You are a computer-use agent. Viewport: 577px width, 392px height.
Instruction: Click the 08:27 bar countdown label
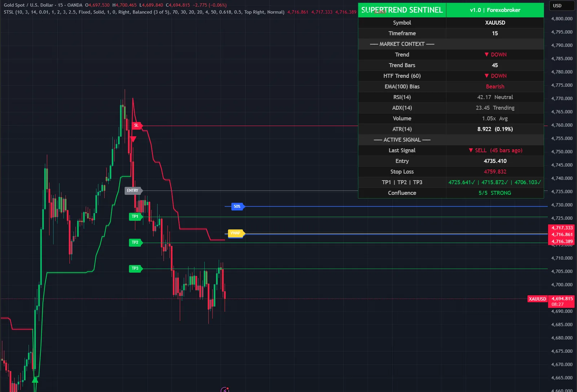point(558,304)
